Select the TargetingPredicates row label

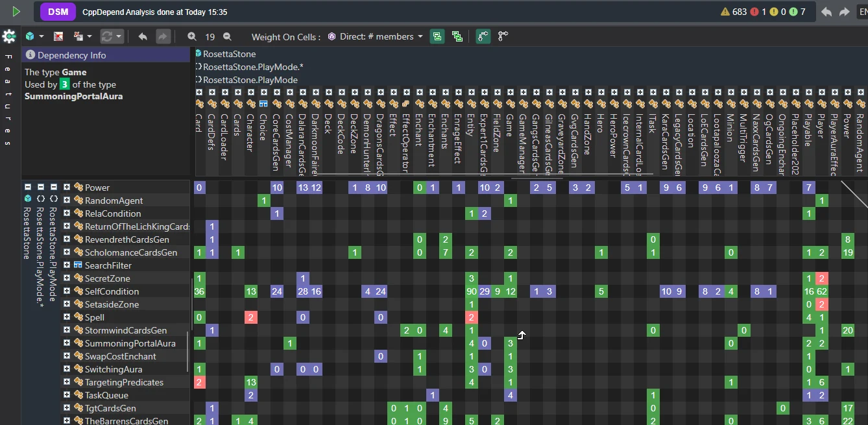124,382
